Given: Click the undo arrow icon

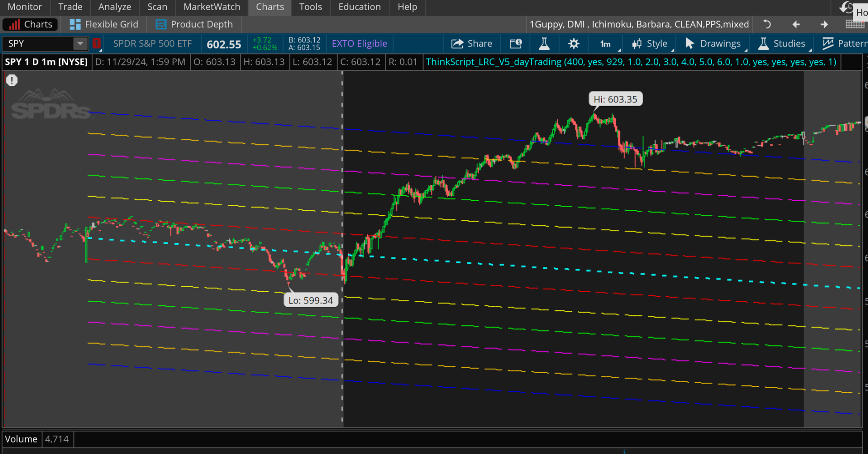Looking at the screenshot, I should point(767,24).
